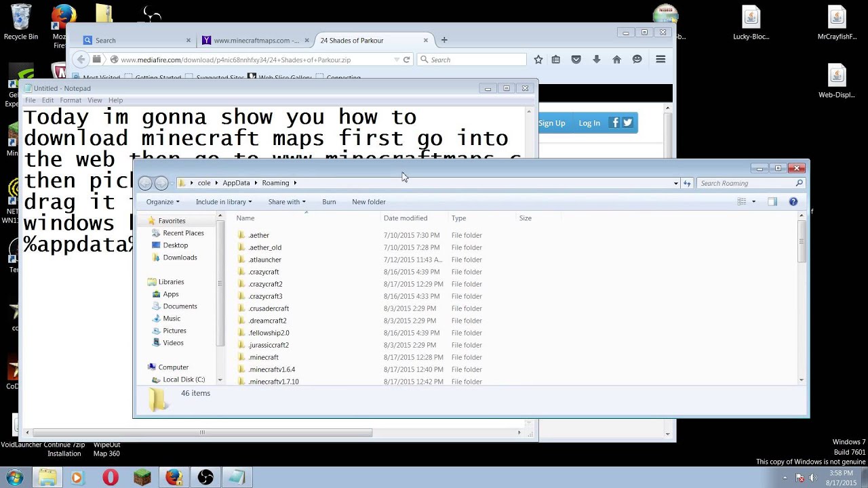Image resolution: width=868 pixels, height=488 pixels.
Task: Click Log In on Mediafire page
Action: pos(589,123)
